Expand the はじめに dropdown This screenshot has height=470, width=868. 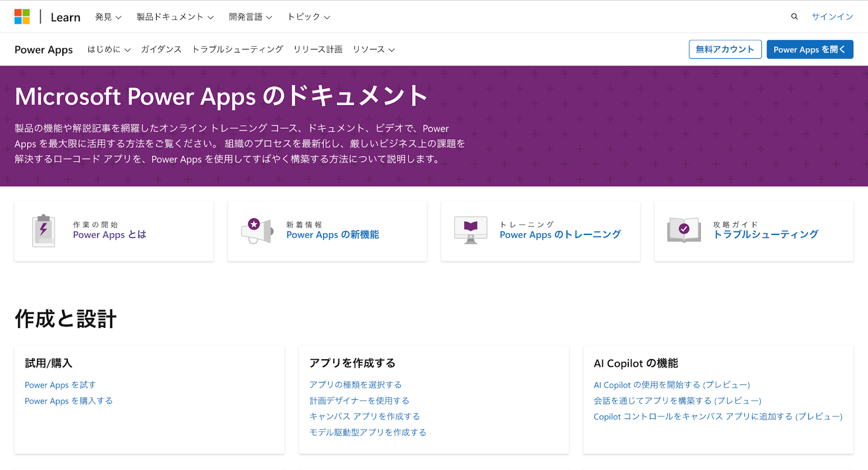tap(109, 49)
